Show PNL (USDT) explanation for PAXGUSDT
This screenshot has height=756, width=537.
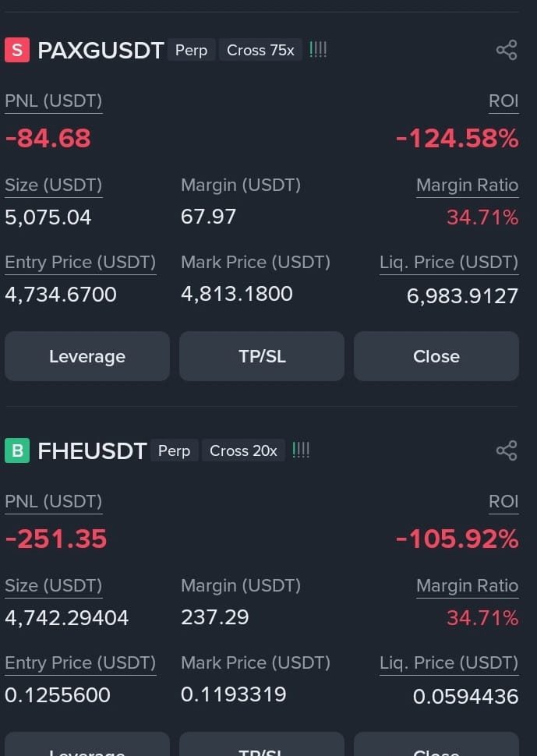pyautogui.click(x=54, y=101)
